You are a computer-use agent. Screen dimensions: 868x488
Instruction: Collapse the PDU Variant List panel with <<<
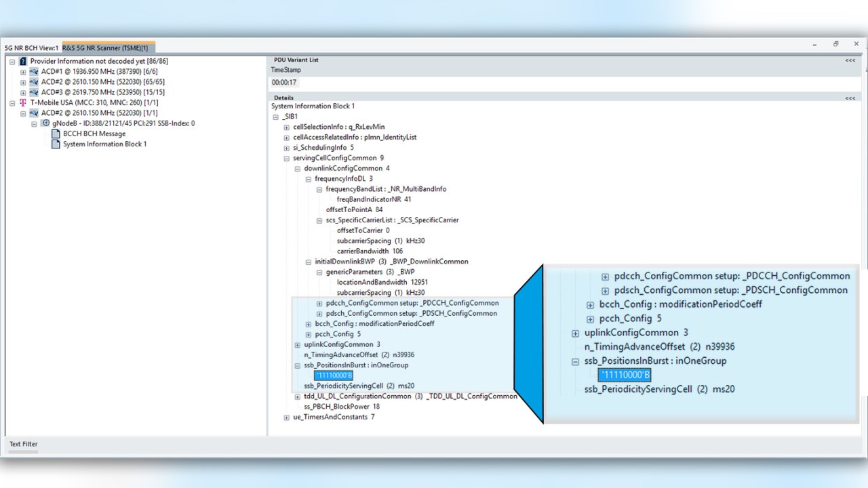coord(850,60)
